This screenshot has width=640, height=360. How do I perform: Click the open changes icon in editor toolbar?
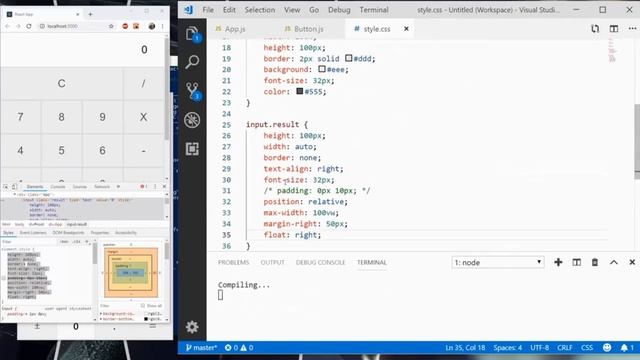tap(595, 29)
